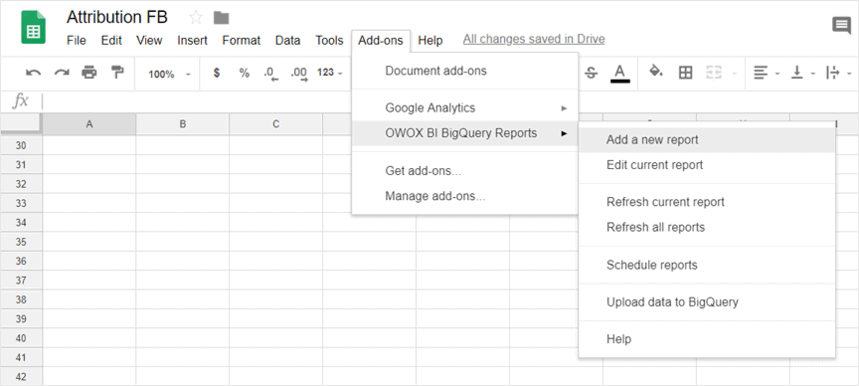Click All changes saved in Drive link
The height and width of the screenshot is (386, 859).
pyautogui.click(x=534, y=39)
